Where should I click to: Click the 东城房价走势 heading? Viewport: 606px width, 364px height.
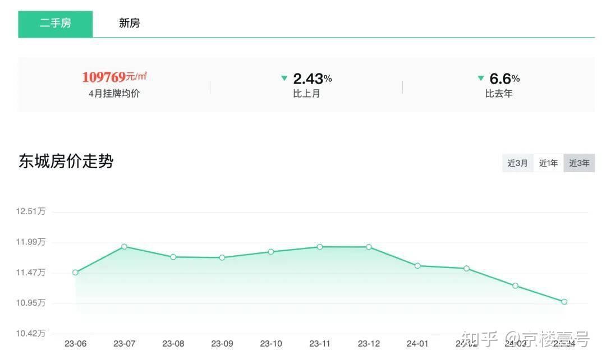pos(66,161)
